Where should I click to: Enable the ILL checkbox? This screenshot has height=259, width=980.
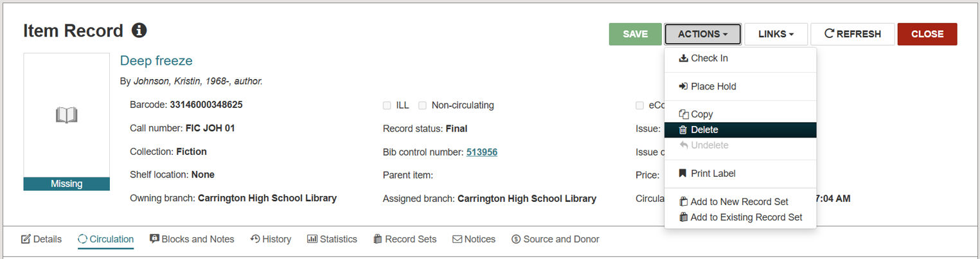[387, 105]
